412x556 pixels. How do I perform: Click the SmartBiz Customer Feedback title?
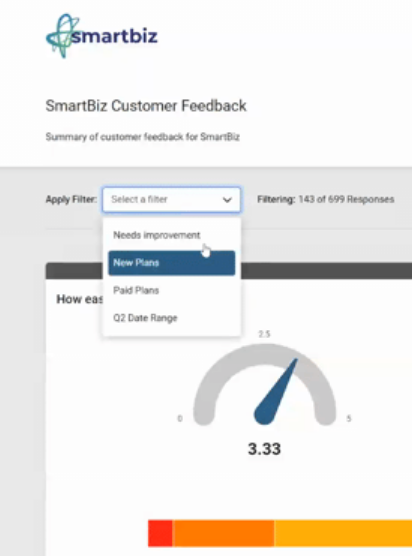tap(146, 106)
